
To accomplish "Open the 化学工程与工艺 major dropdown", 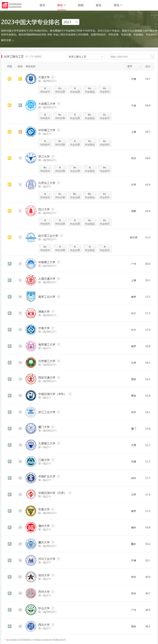I will click(x=86, y=57).
